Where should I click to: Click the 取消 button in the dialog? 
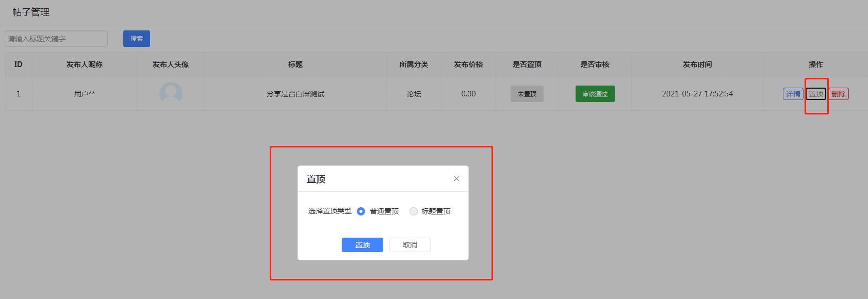tap(410, 245)
